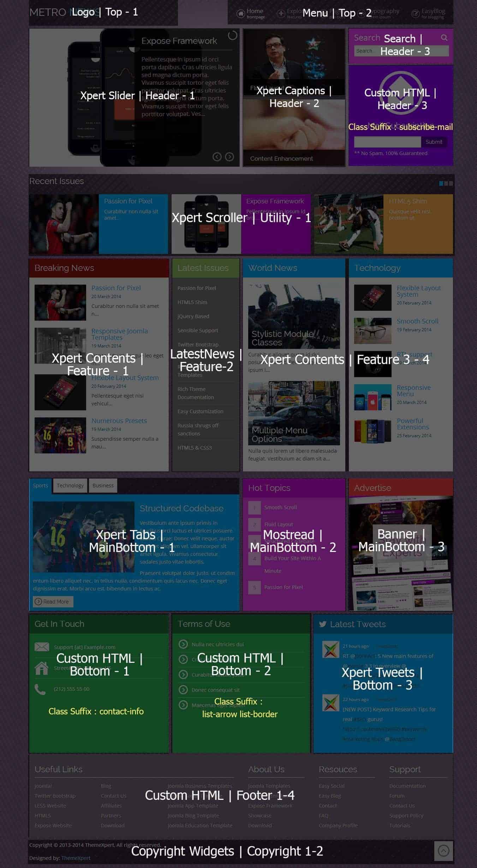Viewport: 477px width, 868px height.
Task: Go to previous slide in Expose Framework slider
Action: pyautogui.click(x=217, y=157)
